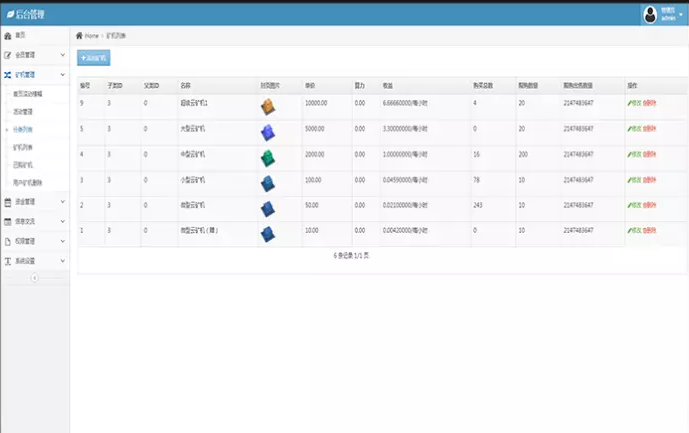Expand the 系统设置 chevron
Screen dimensions: 689x433
[x=62, y=261]
